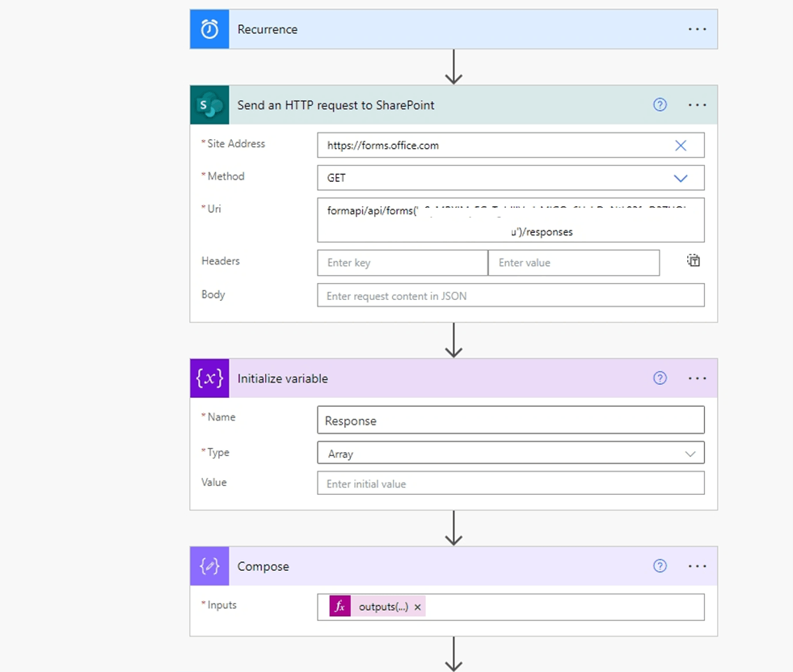The image size is (793, 672).
Task: Click the Compose action icon
Action: click(x=209, y=565)
